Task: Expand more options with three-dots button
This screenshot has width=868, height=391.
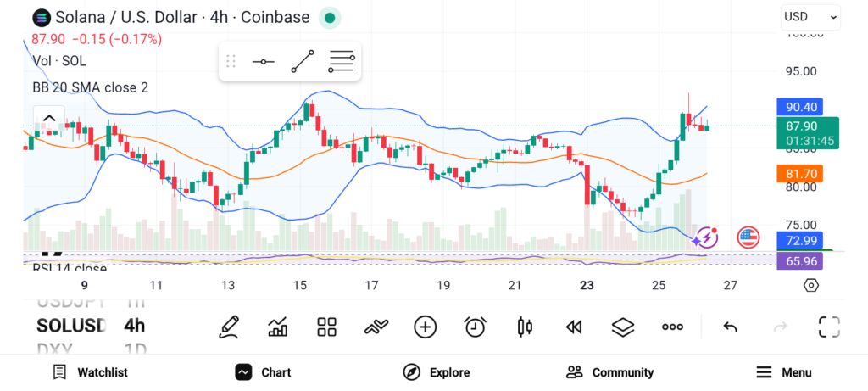Action: [x=672, y=327]
